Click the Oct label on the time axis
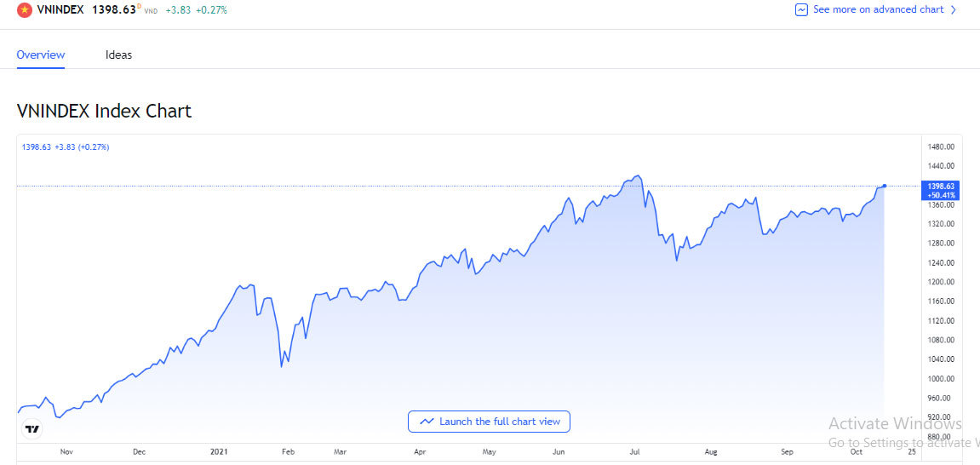The image size is (980, 465). coord(856,451)
